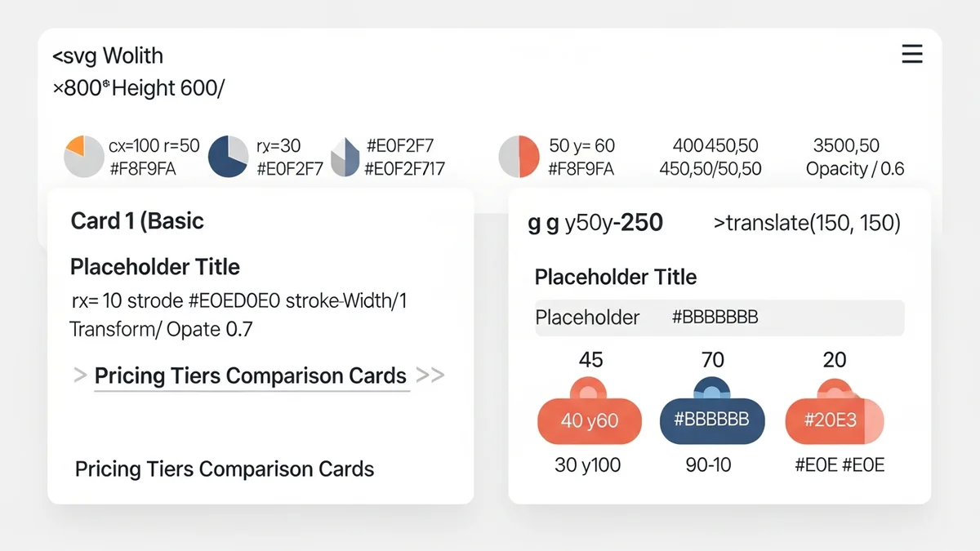This screenshot has height=551, width=980.
Task: Open the hamburger menu icon at top right
Action: pyautogui.click(x=912, y=54)
